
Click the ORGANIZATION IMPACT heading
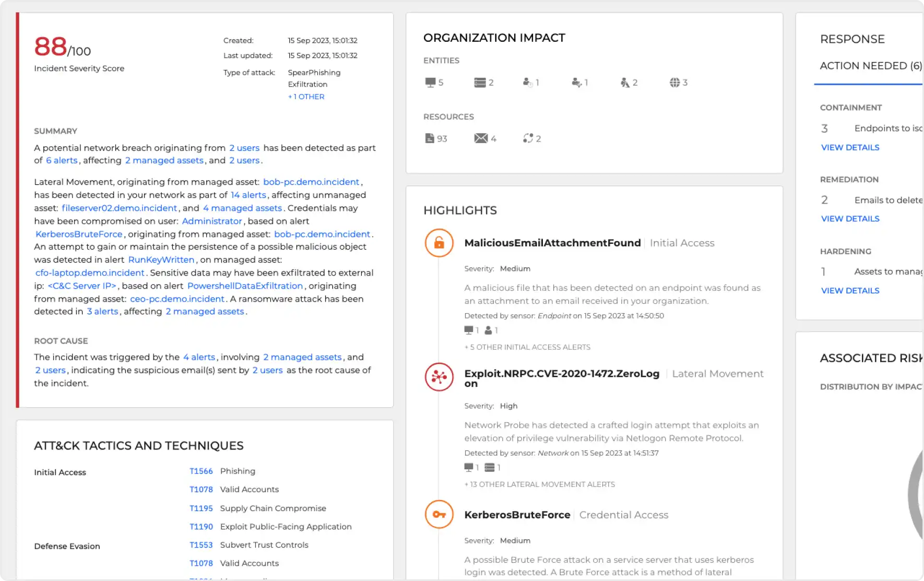click(x=494, y=38)
